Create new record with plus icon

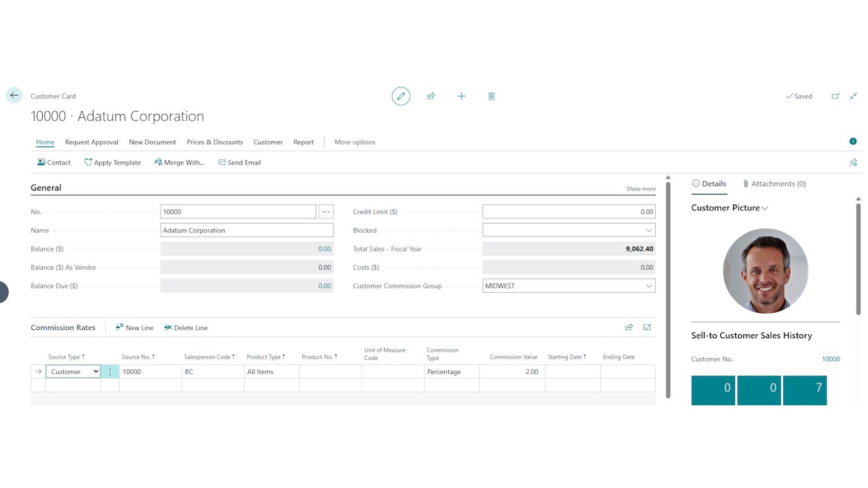point(461,96)
